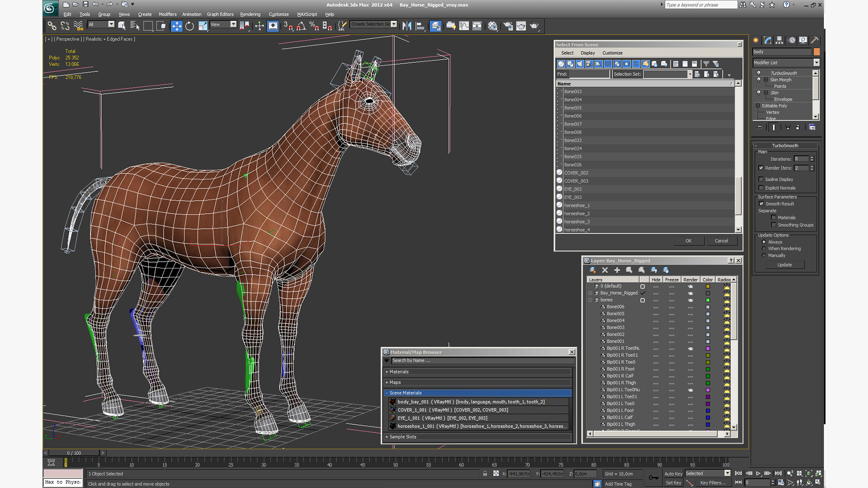Open the Graph Editors menu
The width and height of the screenshot is (868, 488).
pyautogui.click(x=220, y=14)
